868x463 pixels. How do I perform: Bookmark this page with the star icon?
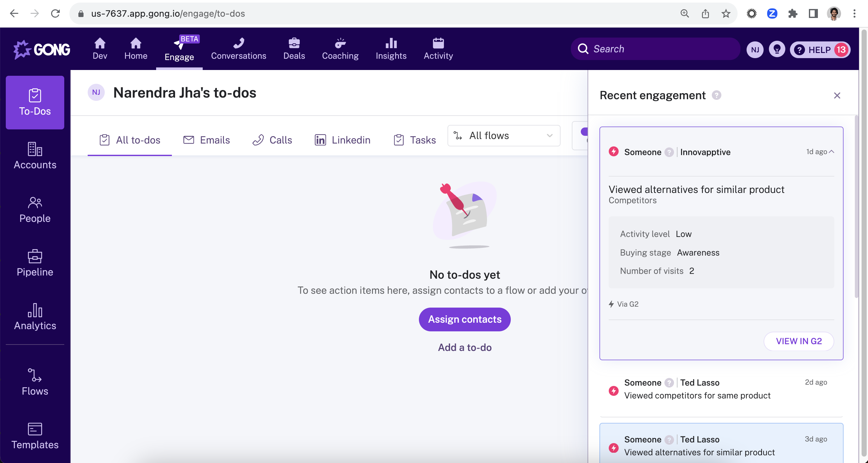pos(725,13)
